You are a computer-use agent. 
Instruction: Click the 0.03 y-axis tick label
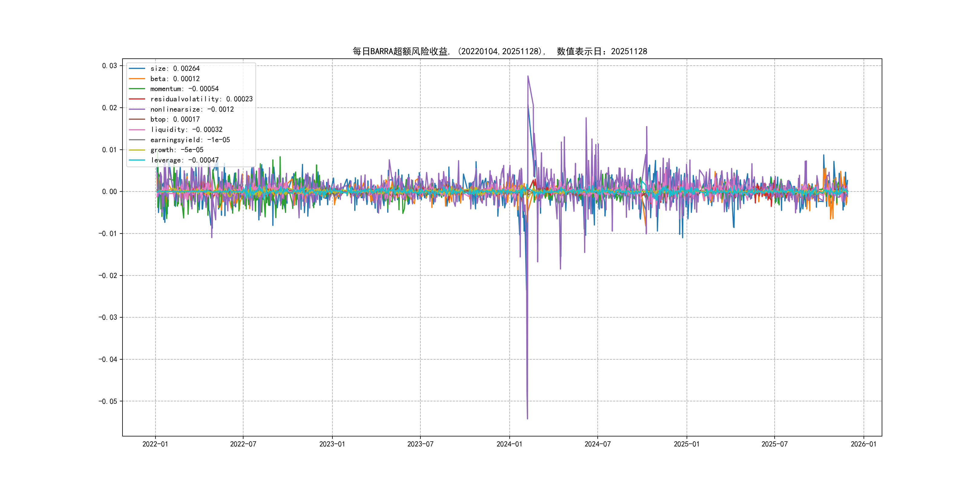(109, 66)
